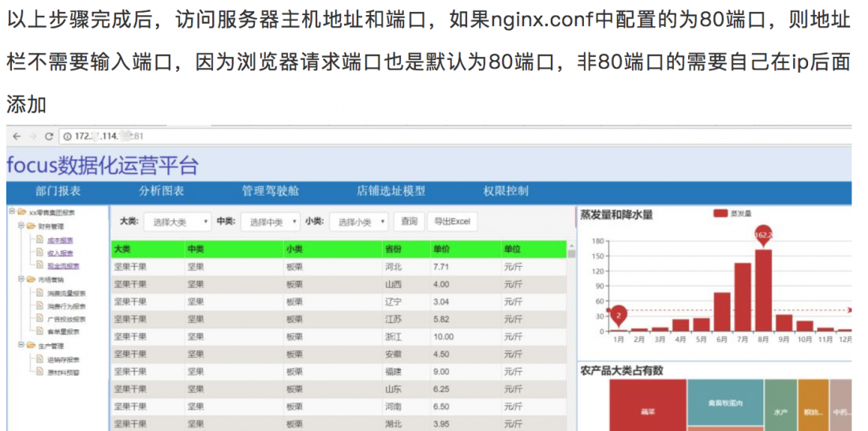This screenshot has width=868, height=431.
Task: Click the browser reload icon
Action: pyautogui.click(x=49, y=137)
